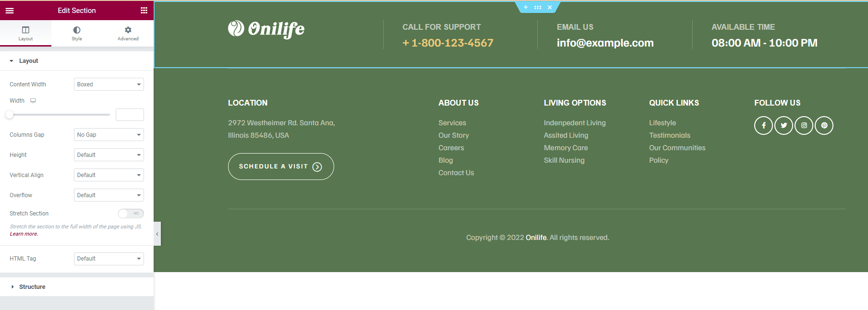868x310 pixels.
Task: Switch to the Style tab
Action: [x=77, y=33]
